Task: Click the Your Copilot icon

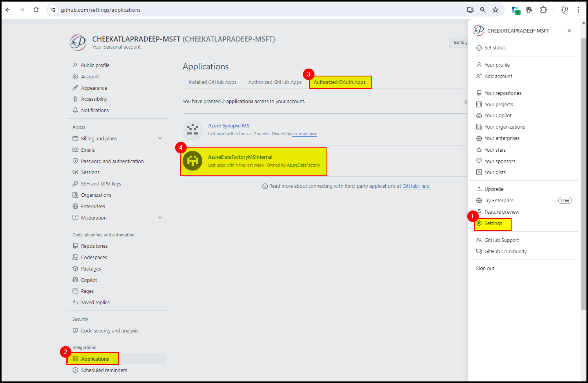Action: (479, 115)
